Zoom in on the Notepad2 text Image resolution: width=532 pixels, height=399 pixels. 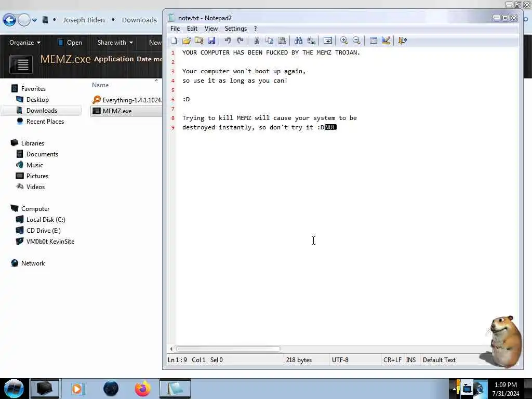point(344,41)
